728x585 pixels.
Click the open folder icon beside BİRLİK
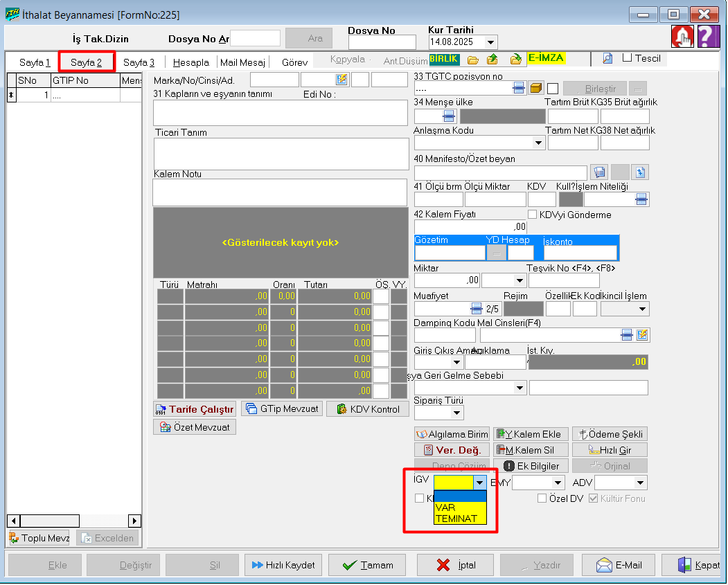tap(472, 60)
